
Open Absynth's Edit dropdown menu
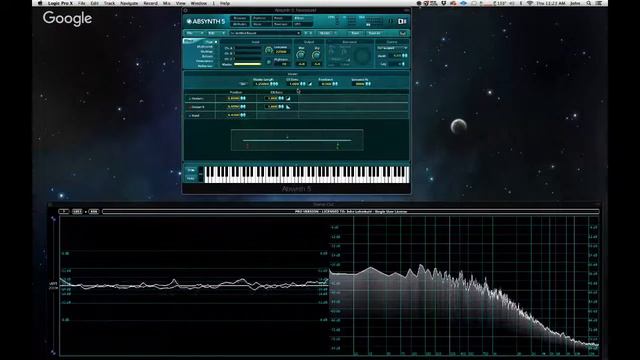point(217,33)
